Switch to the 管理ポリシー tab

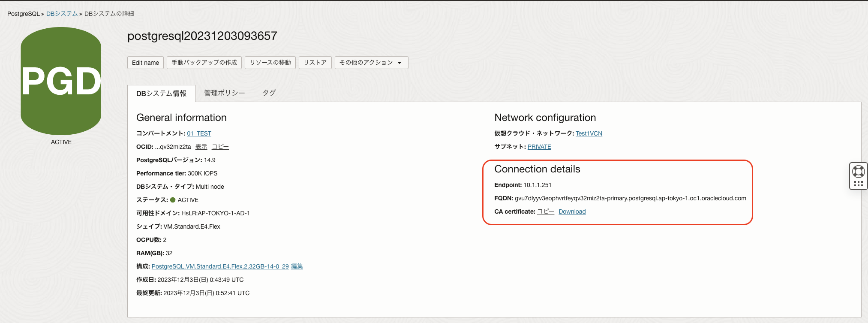pos(224,93)
